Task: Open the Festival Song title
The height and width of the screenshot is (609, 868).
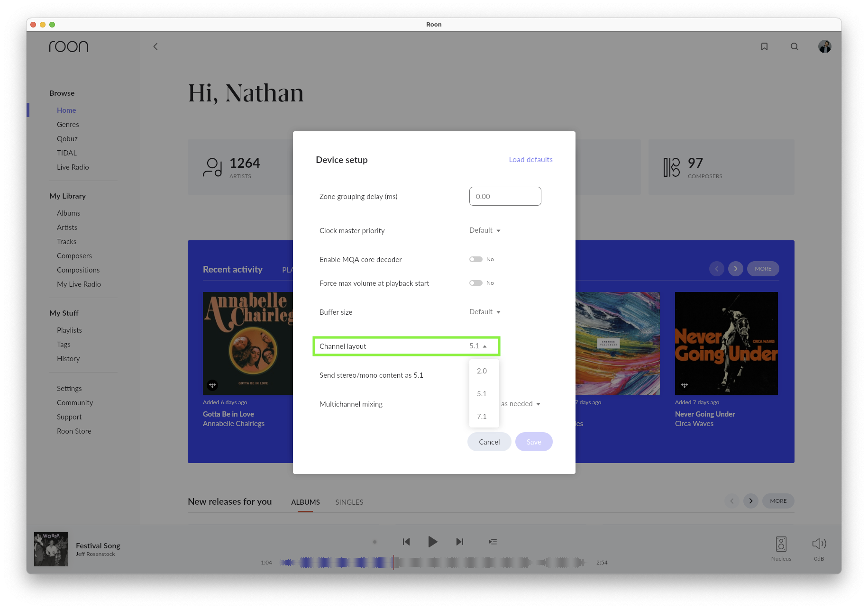Action: [x=98, y=545]
